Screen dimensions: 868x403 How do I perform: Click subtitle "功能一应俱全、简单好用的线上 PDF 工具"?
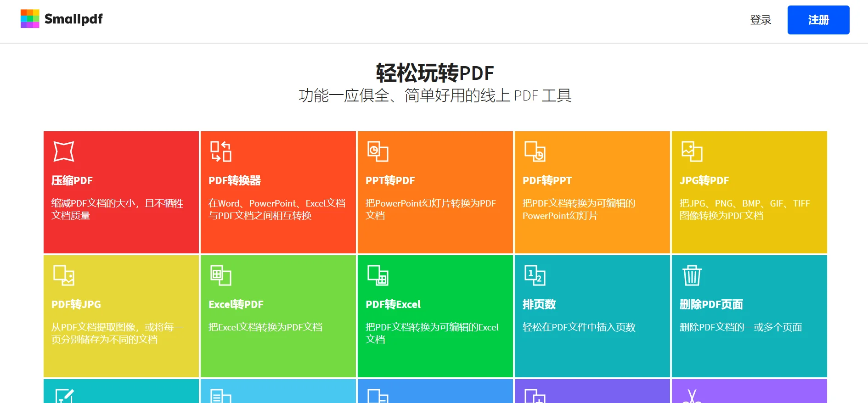435,95
